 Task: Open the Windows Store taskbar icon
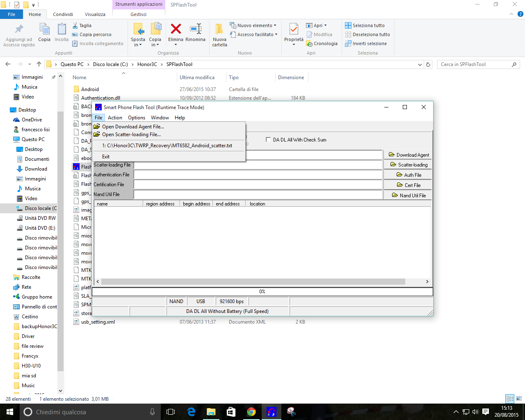pos(231,412)
